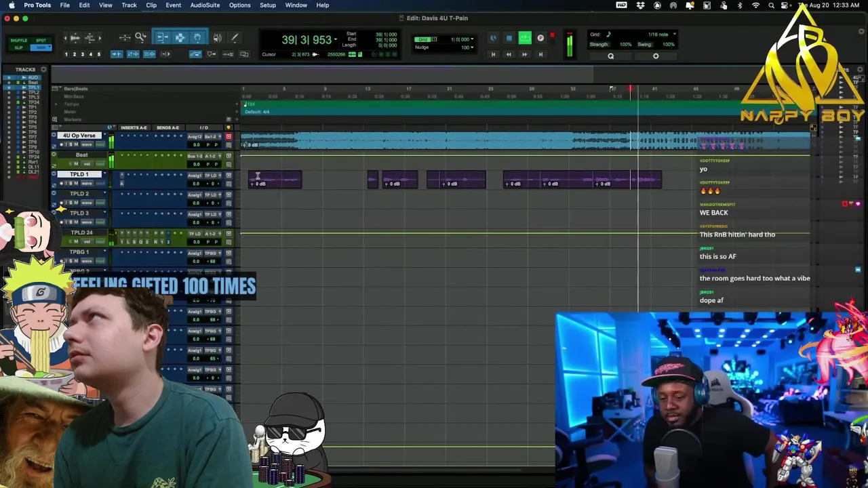Record-enable the TPLD 1 track
Image resolution: width=868 pixels, height=488 pixels.
(x=61, y=183)
